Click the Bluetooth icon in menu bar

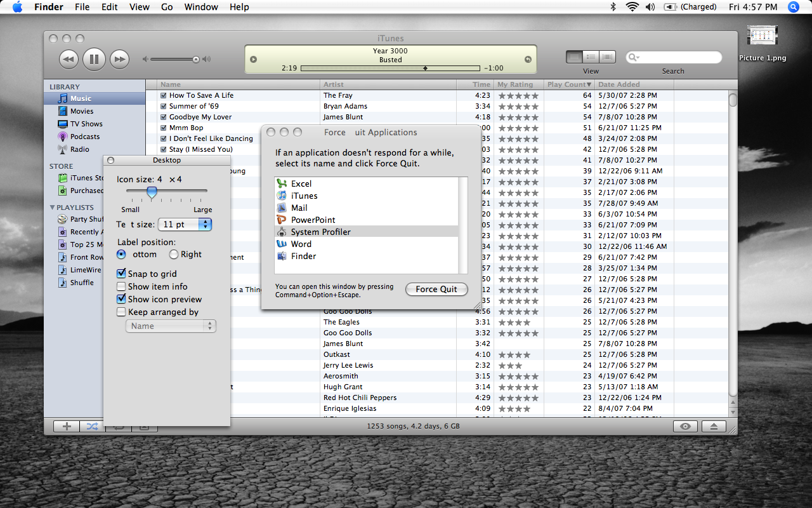(613, 7)
